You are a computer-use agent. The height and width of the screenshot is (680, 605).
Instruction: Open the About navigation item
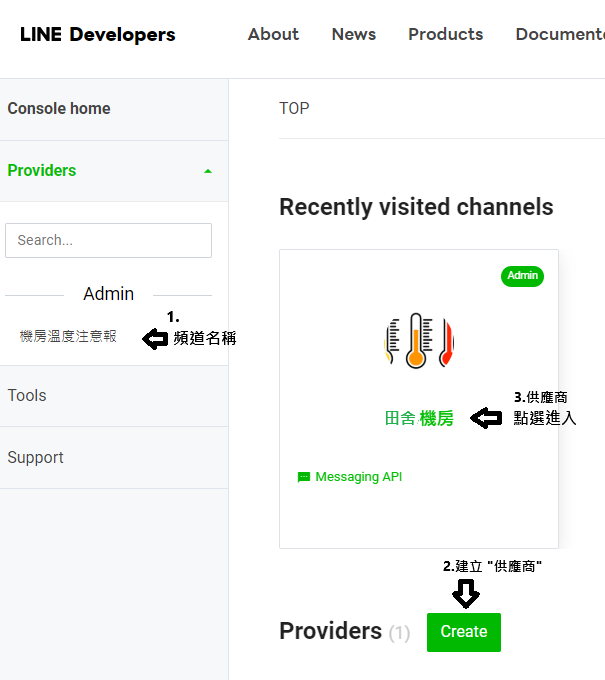(273, 34)
